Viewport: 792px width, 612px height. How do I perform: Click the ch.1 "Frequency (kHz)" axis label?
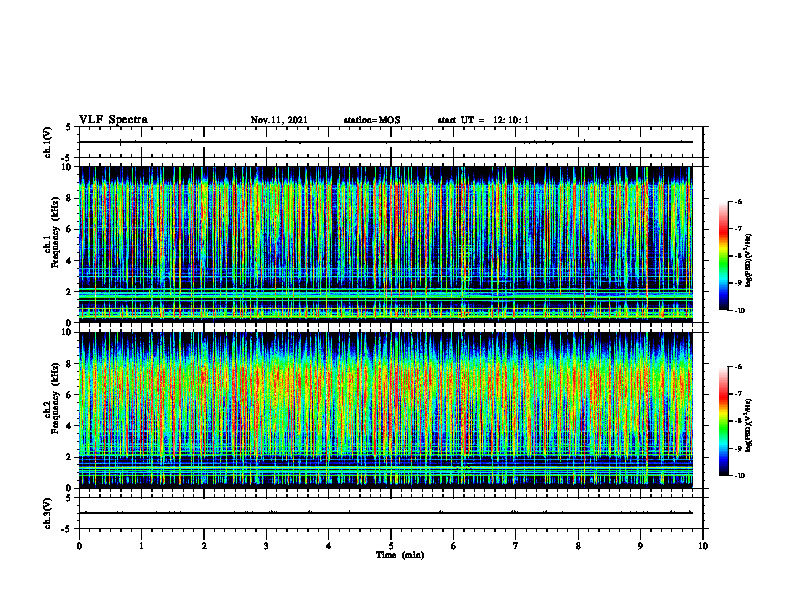(x=55, y=230)
